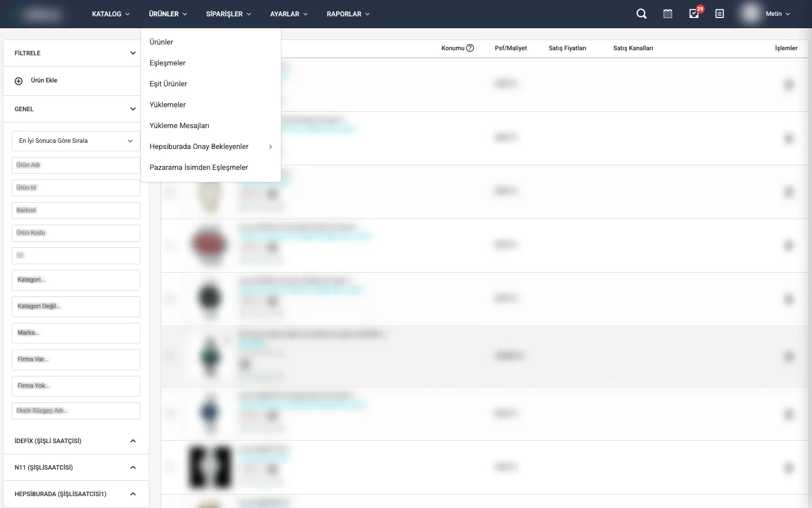Click into the Barkod input field

(x=76, y=211)
